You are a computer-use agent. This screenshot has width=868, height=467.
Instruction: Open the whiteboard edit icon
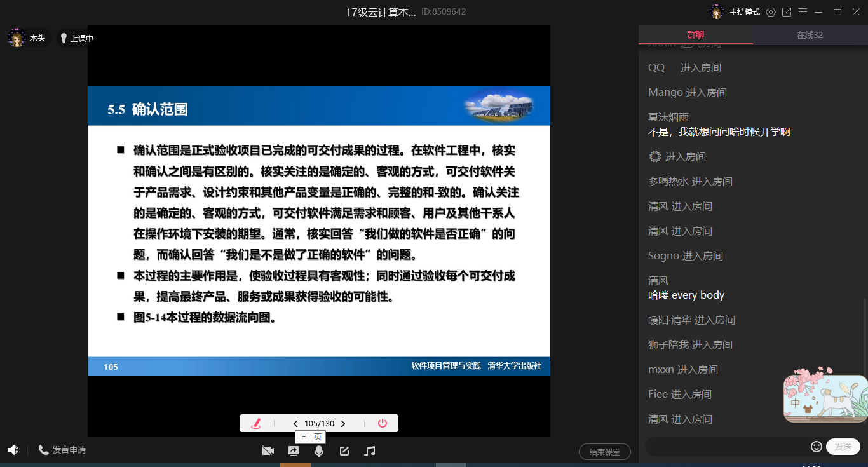coord(344,450)
